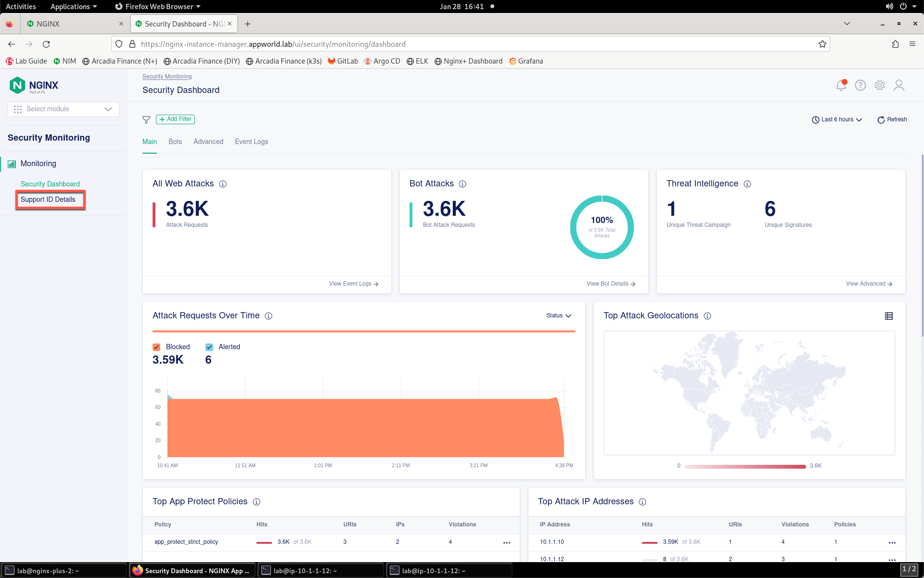Click info icon beside Threat Intelligence
This screenshot has height=578, width=924.
click(747, 184)
